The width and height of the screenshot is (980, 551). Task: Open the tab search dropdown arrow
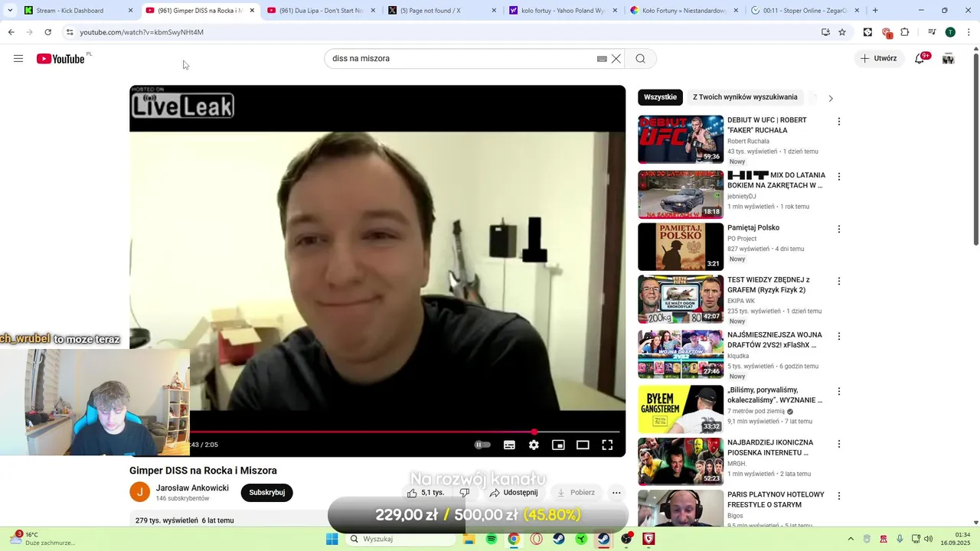tap(9, 11)
